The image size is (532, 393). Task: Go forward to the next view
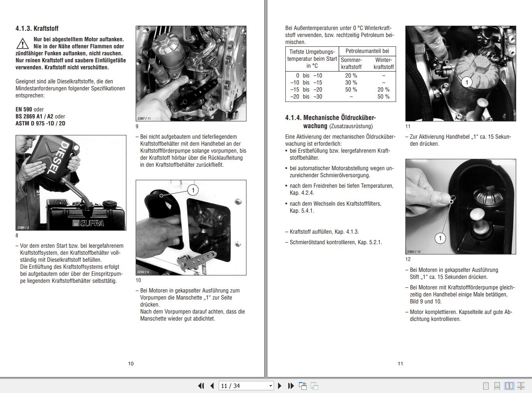314,386
